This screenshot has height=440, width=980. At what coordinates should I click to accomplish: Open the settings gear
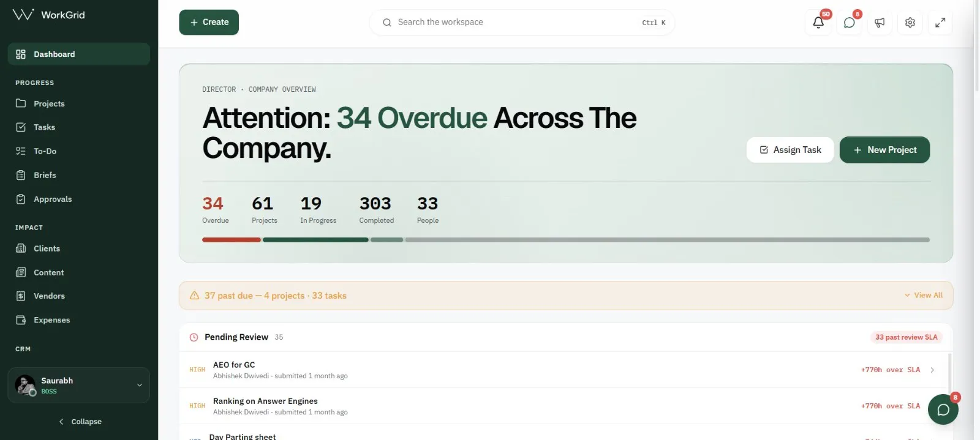[x=910, y=23]
